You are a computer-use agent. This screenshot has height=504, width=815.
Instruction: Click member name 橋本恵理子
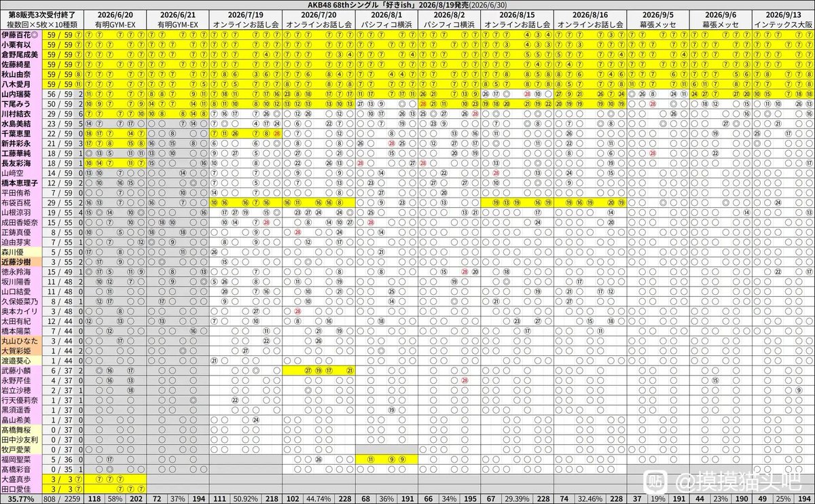tap(21, 183)
